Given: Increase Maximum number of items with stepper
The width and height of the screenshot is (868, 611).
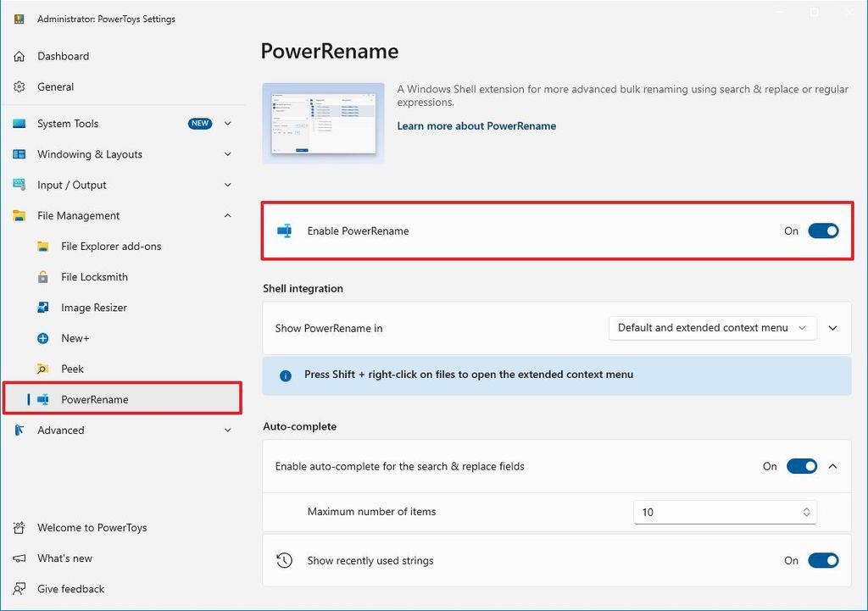Looking at the screenshot, I should coord(805,508).
